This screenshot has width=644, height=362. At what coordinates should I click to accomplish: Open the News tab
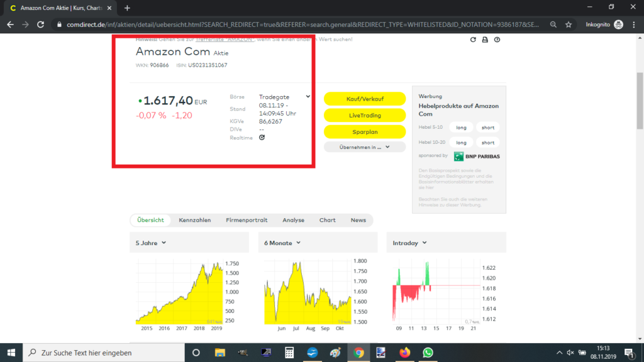point(358,220)
